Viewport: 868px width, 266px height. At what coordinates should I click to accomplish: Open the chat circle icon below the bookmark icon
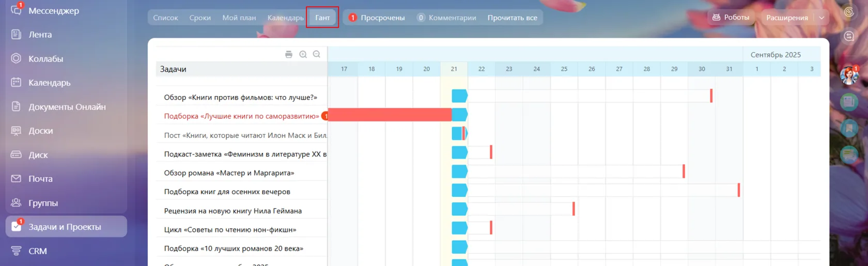(849, 154)
